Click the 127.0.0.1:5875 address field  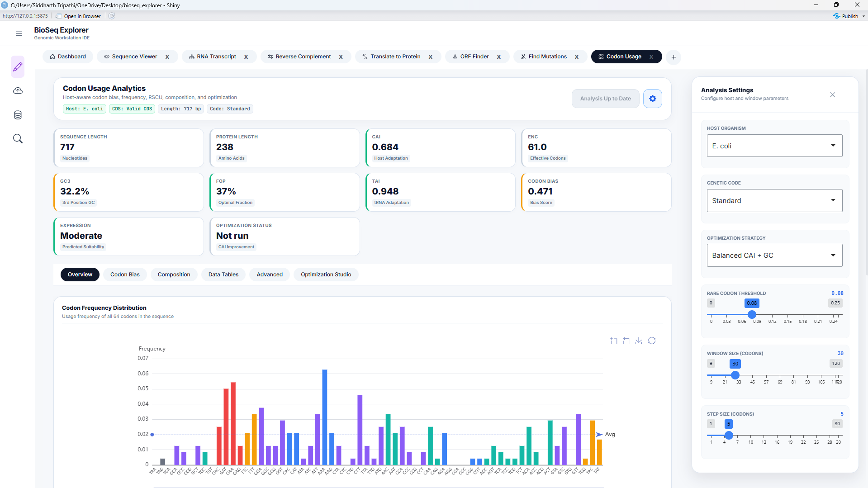point(25,16)
